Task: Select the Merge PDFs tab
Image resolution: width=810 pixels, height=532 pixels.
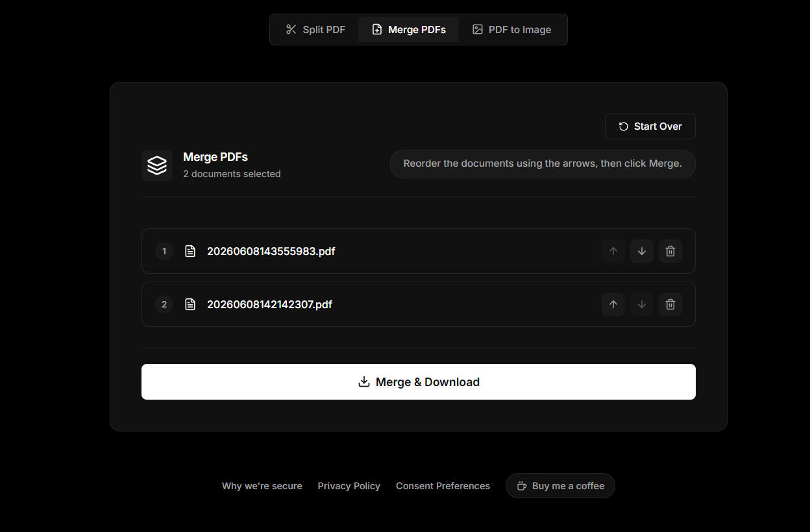Action: pos(408,30)
